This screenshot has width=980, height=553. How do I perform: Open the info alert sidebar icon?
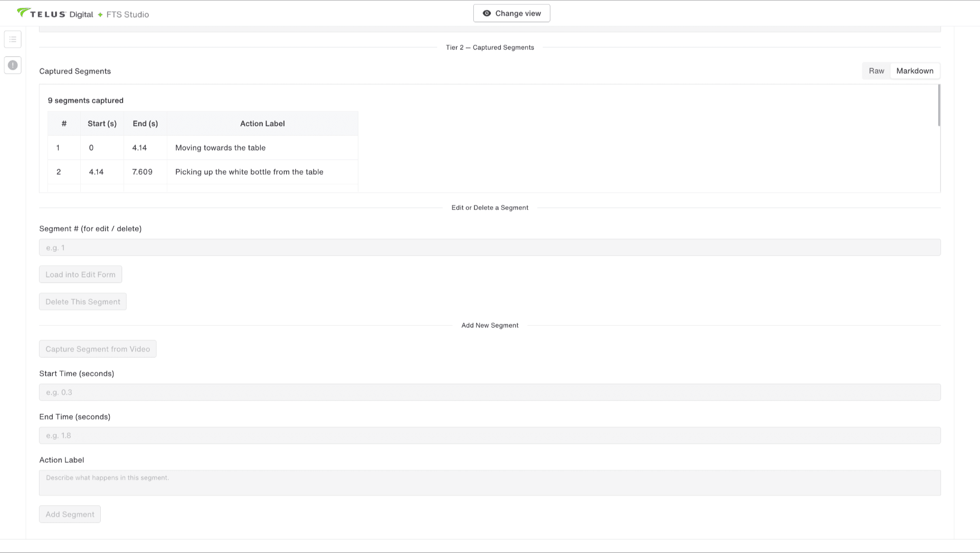(x=13, y=65)
